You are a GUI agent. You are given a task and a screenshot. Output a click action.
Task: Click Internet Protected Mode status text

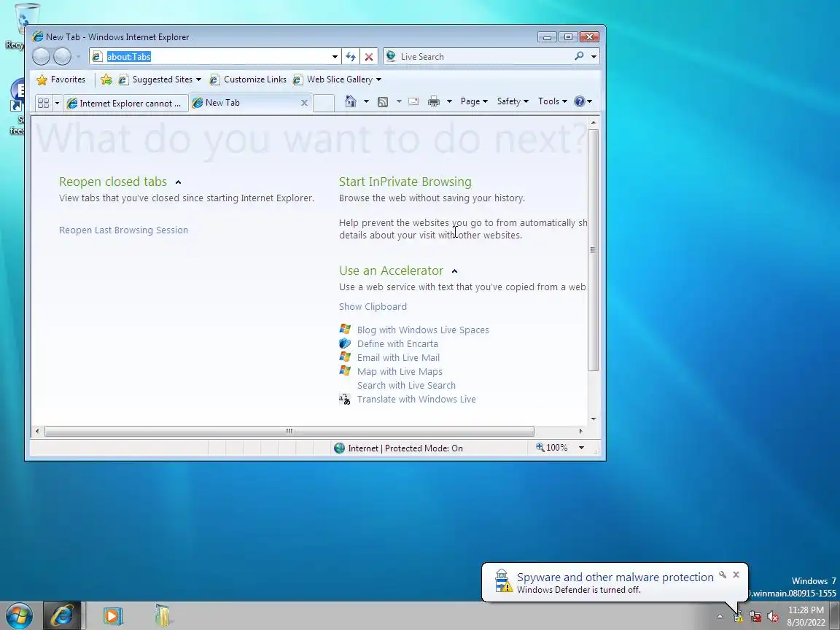click(405, 448)
